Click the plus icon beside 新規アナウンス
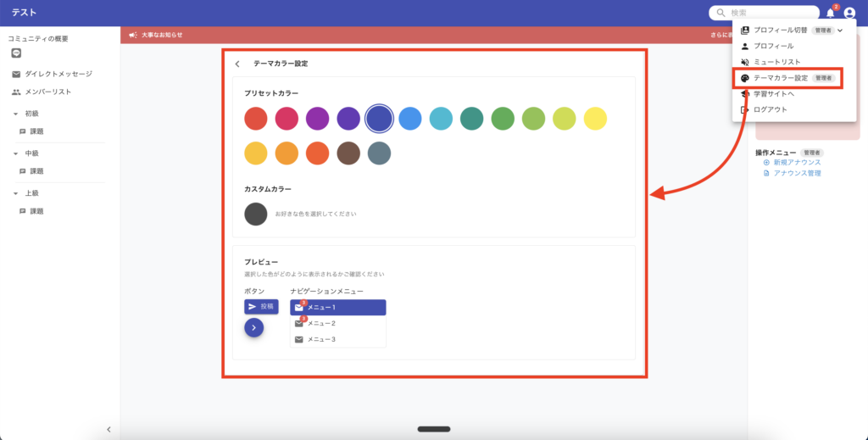 [x=766, y=163]
